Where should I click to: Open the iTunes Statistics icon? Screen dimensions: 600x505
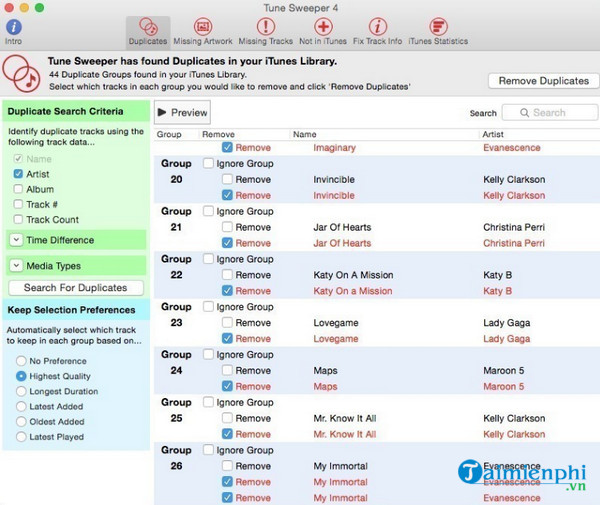[438, 26]
